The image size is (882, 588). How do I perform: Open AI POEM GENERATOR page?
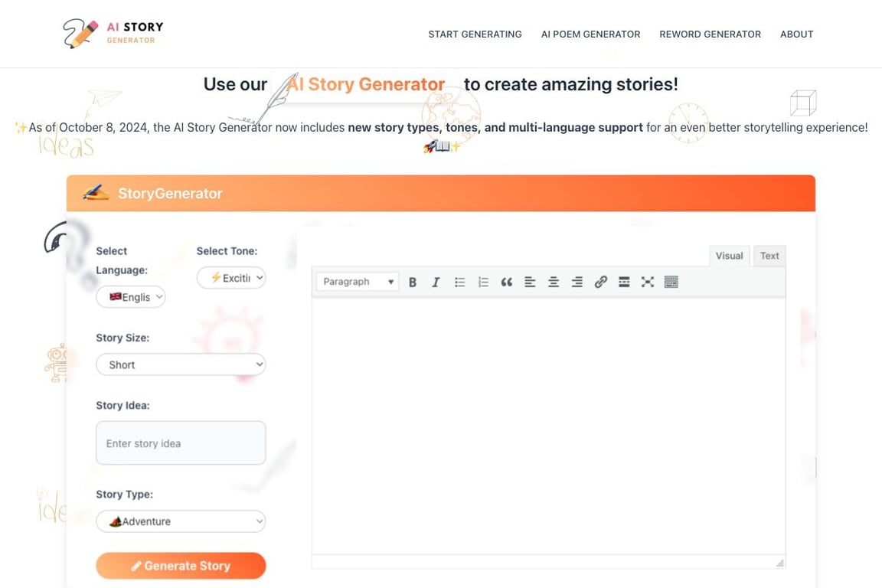pos(590,34)
